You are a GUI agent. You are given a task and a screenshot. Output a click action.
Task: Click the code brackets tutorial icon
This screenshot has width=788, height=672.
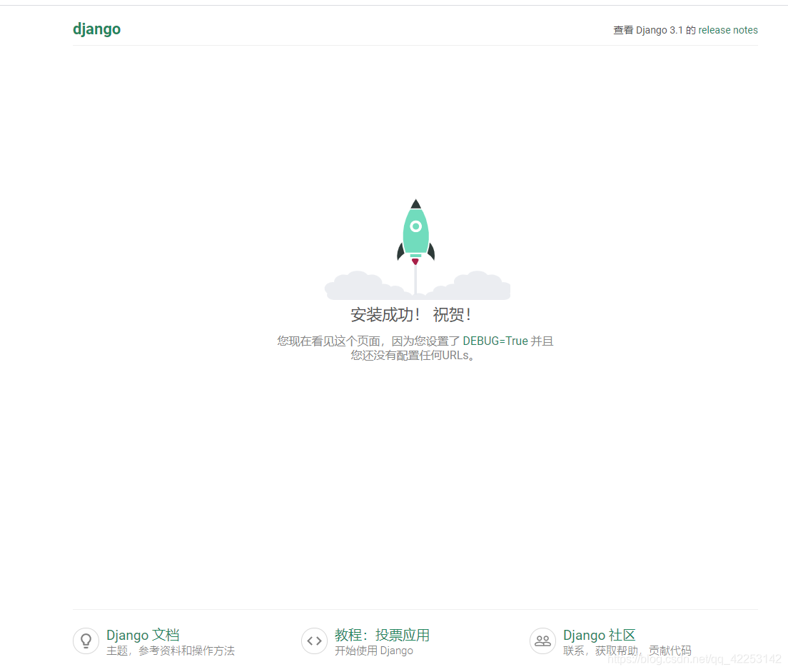(315, 641)
